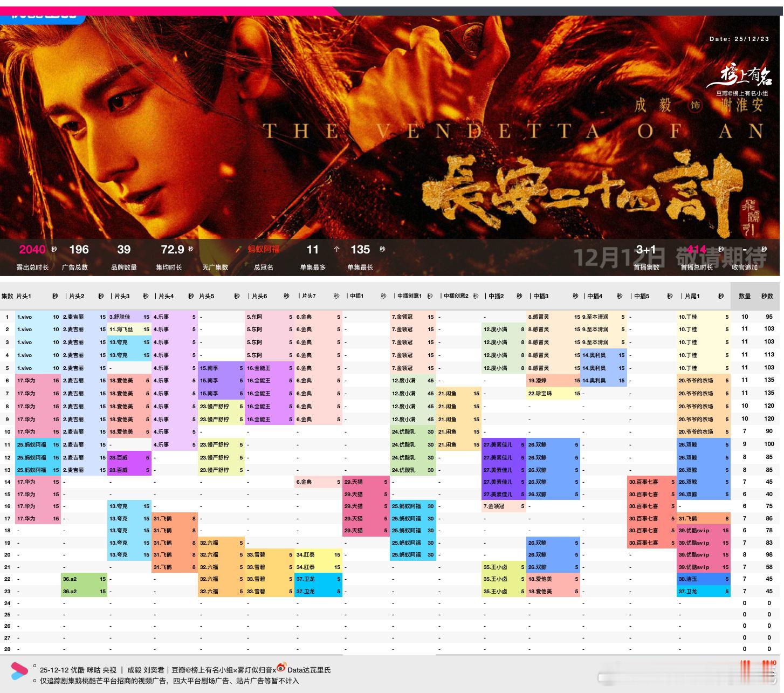784x693 pixels.
Task: Click the 9.至本清润 cell in episode 3
Action: coord(604,342)
